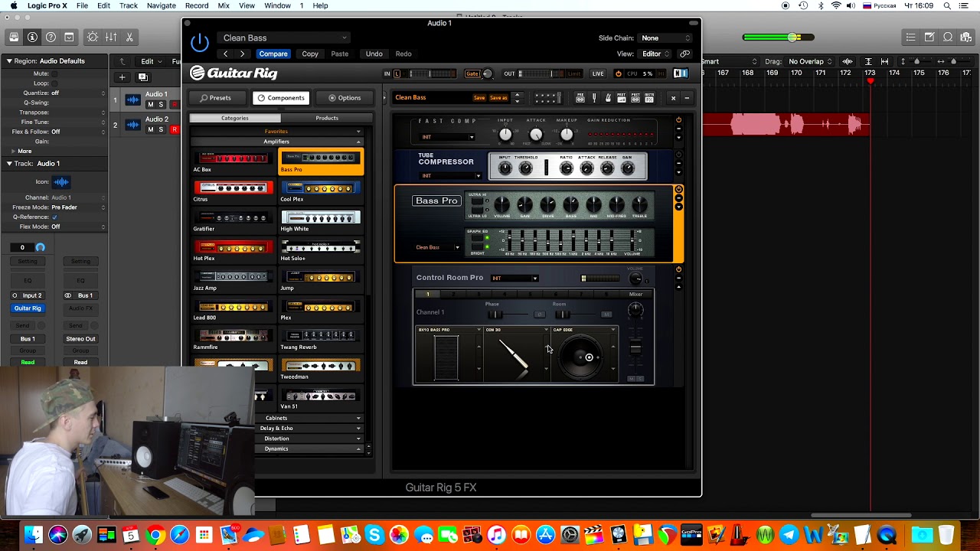Select the Citrus amplifier thumbnail
This screenshot has height=551, width=980.
point(234,188)
